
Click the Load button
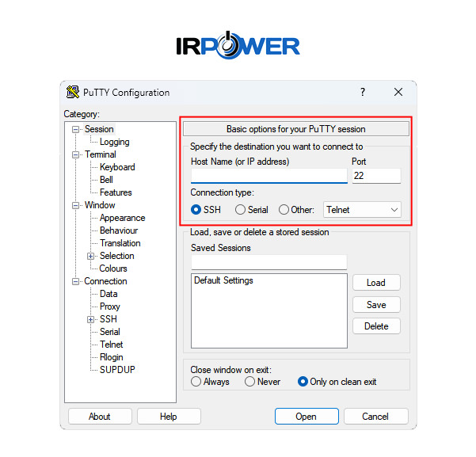coord(376,283)
